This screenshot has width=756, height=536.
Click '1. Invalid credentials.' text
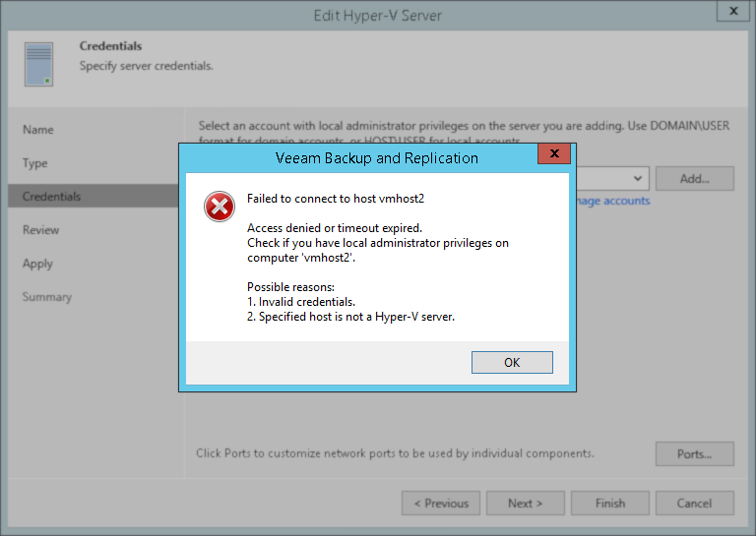[x=301, y=302]
